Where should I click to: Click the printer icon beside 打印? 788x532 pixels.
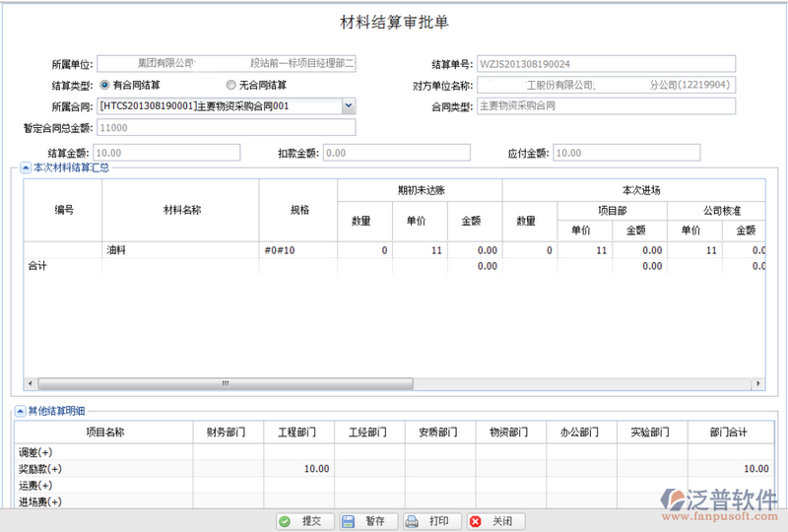coord(413,521)
